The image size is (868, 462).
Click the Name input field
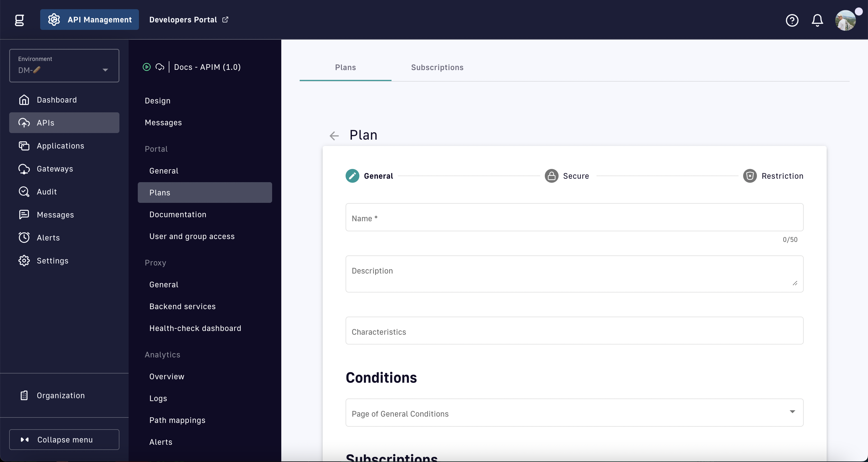[574, 217]
